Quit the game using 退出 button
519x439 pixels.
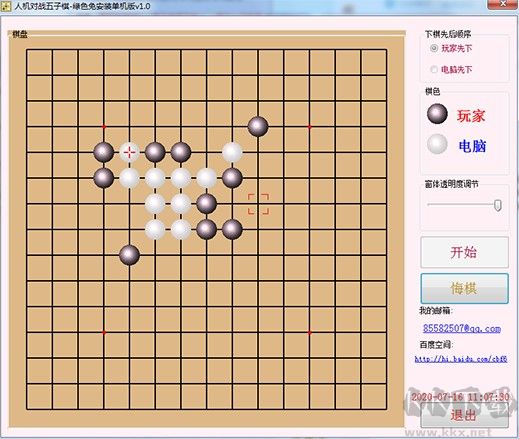coord(465,415)
